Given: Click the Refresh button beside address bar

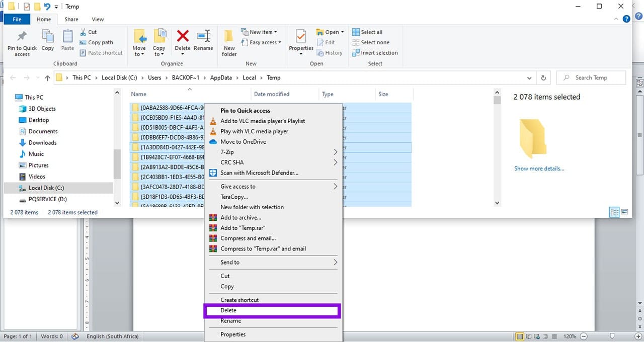Looking at the screenshot, I should coord(543,78).
